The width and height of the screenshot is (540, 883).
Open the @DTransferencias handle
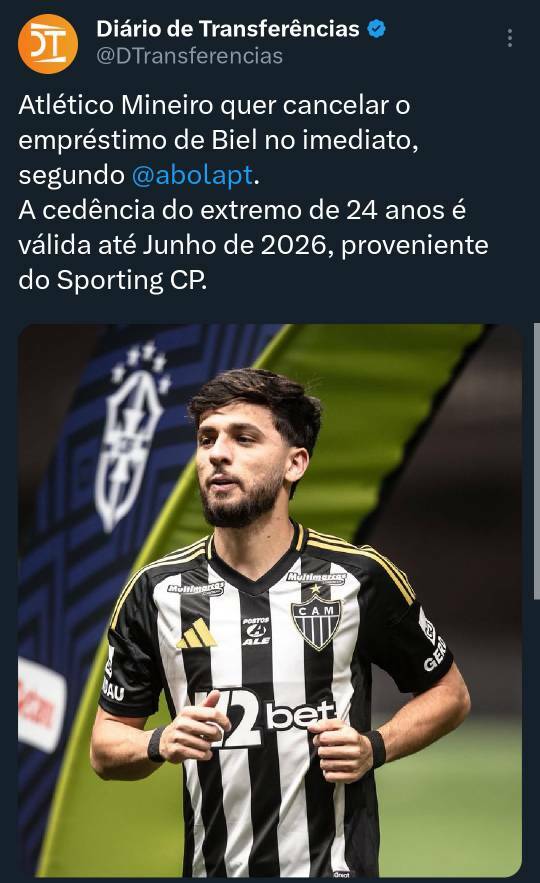pos(190,56)
